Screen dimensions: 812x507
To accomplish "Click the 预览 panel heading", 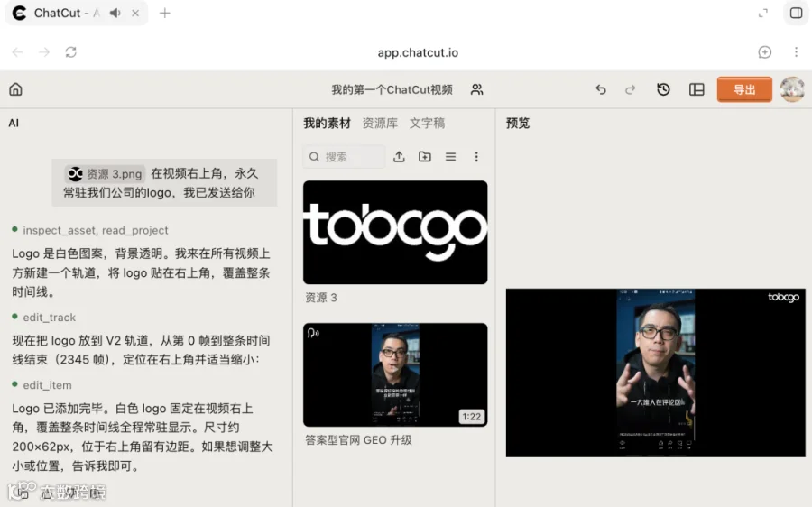I will pyautogui.click(x=517, y=124).
